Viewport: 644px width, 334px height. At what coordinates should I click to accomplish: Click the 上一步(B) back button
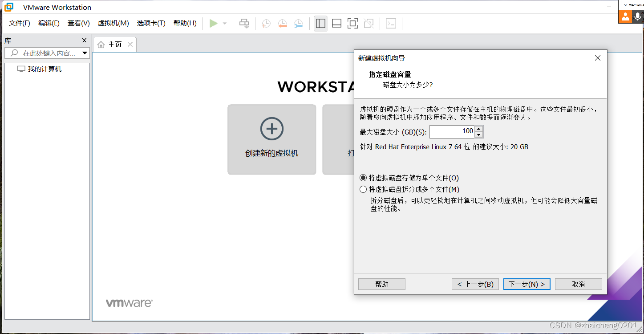475,284
